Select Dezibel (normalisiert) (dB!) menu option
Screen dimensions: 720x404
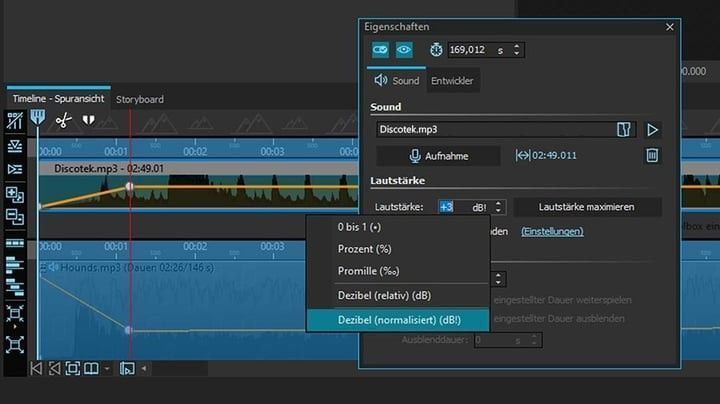[398, 320]
